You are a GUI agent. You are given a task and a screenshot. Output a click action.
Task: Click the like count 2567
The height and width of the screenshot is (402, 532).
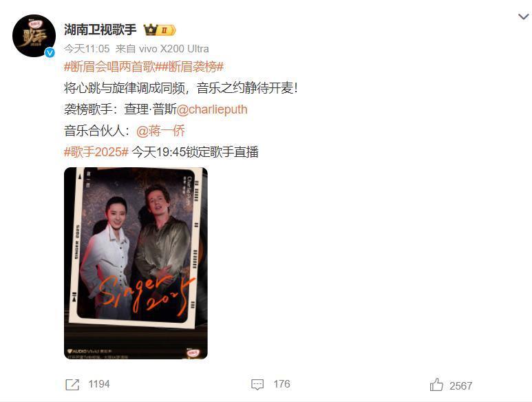point(460,385)
